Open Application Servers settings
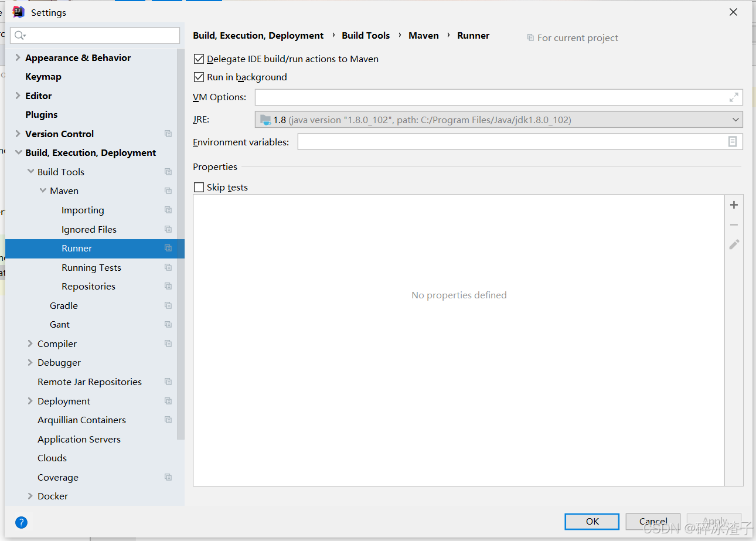Screen dimensions: 756x541 (79, 439)
